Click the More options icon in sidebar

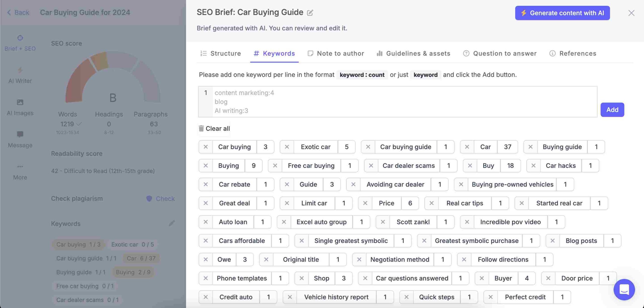pyautogui.click(x=20, y=166)
